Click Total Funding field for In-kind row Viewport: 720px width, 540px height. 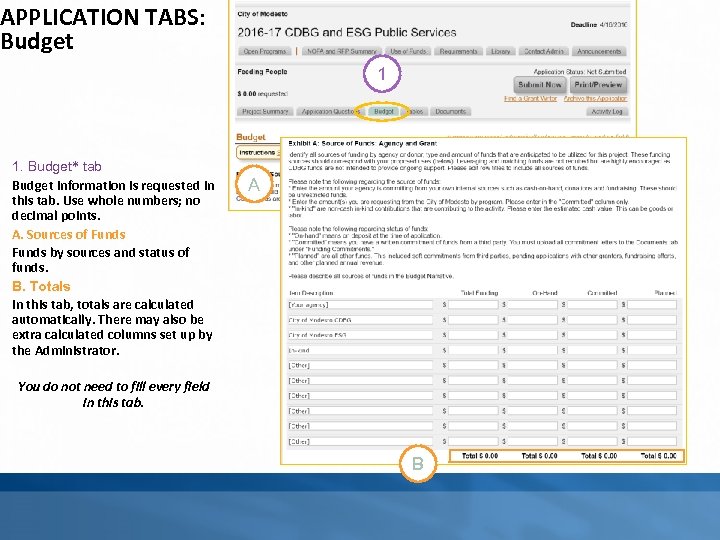click(473, 350)
